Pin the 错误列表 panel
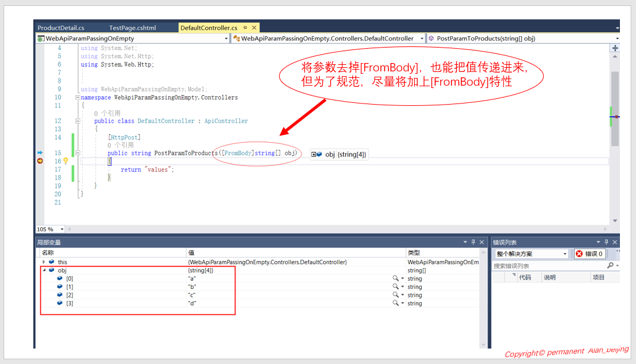636x364 pixels. tap(606, 242)
